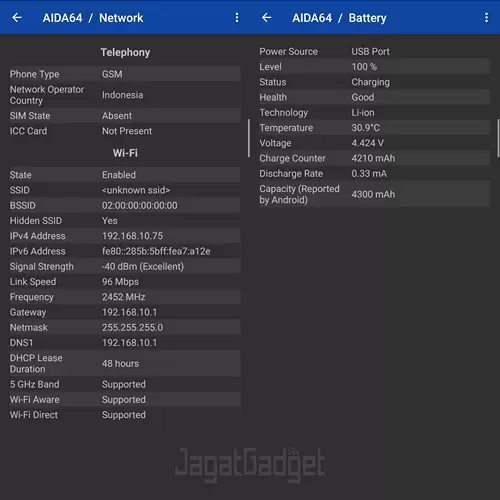Tap the Signal Strength entry
Viewport: 500px width, 500px height.
tap(125, 267)
